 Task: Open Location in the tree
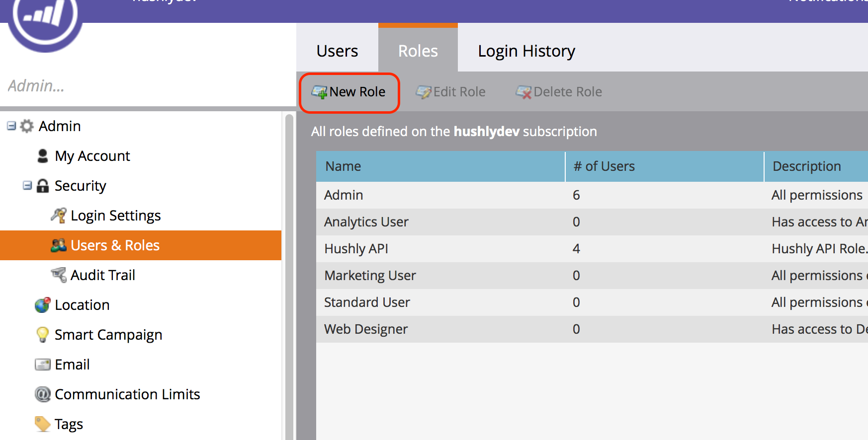[82, 305]
